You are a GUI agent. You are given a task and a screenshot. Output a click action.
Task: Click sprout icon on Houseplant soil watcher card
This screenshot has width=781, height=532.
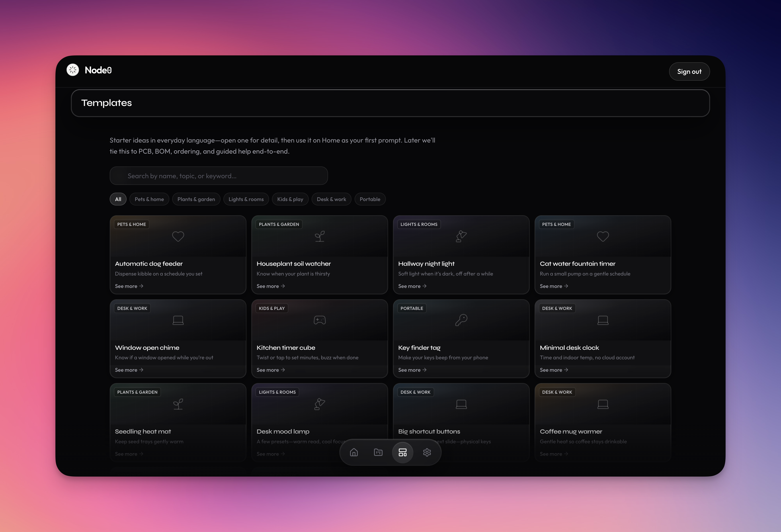click(320, 236)
